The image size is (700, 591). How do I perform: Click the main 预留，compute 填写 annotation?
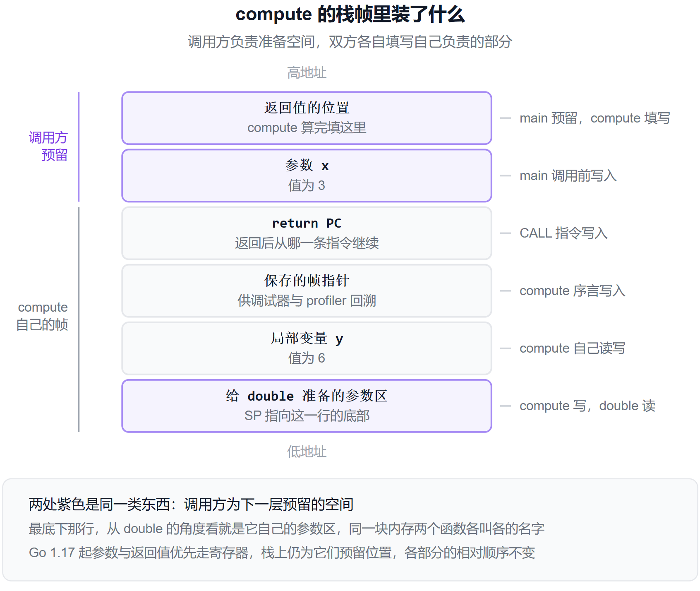pos(595,118)
